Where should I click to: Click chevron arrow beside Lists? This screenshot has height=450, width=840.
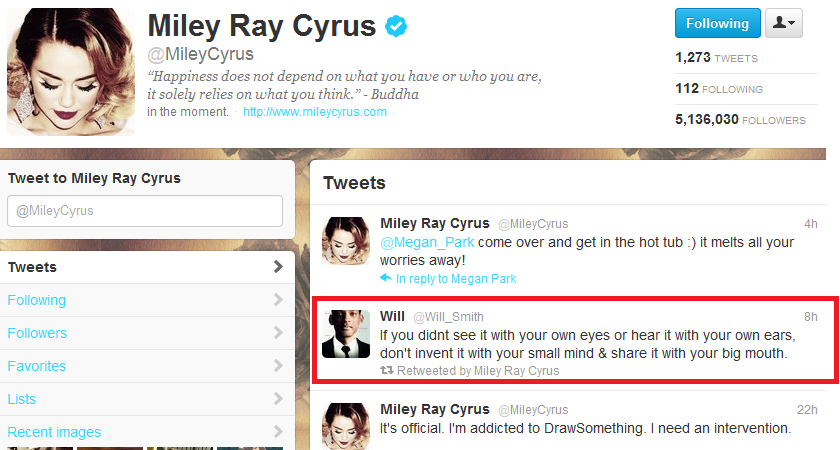278,399
